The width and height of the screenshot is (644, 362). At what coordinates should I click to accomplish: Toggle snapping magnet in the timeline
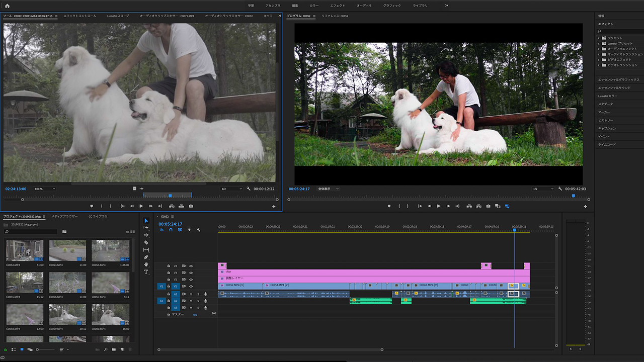[171, 230]
